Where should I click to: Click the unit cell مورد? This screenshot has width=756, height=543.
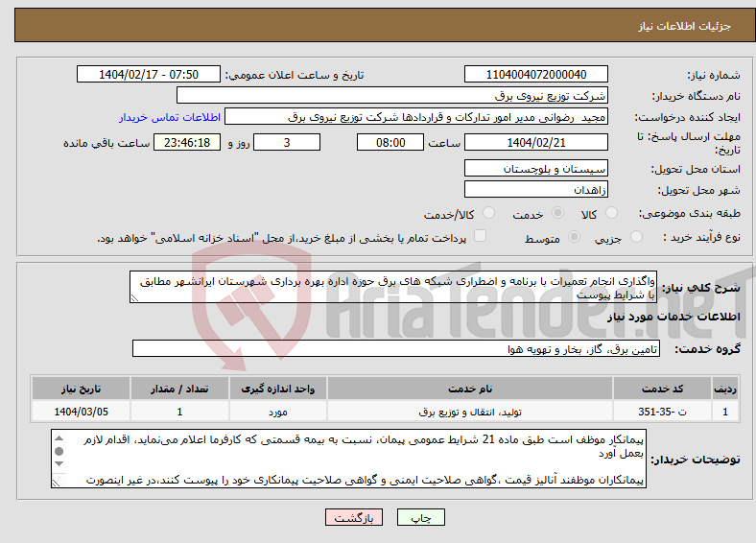[x=278, y=412]
